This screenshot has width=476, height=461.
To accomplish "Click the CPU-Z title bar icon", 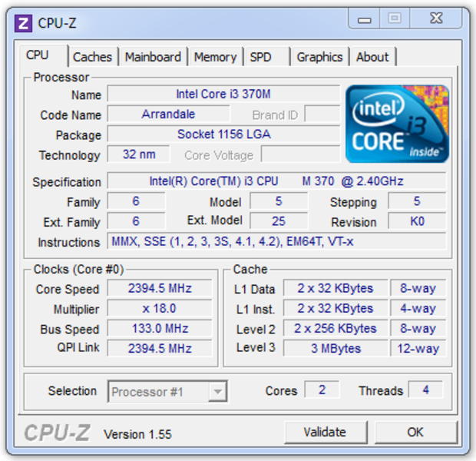I will (24, 22).
